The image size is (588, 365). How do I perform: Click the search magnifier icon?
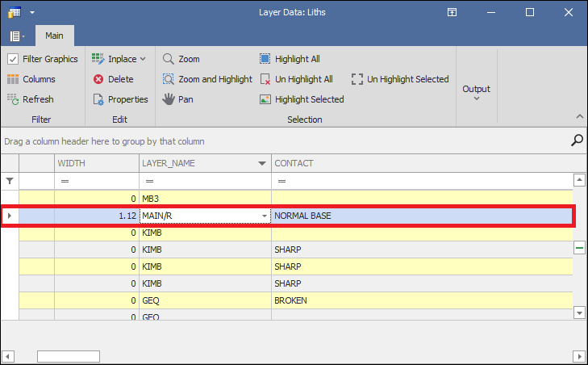tap(577, 141)
